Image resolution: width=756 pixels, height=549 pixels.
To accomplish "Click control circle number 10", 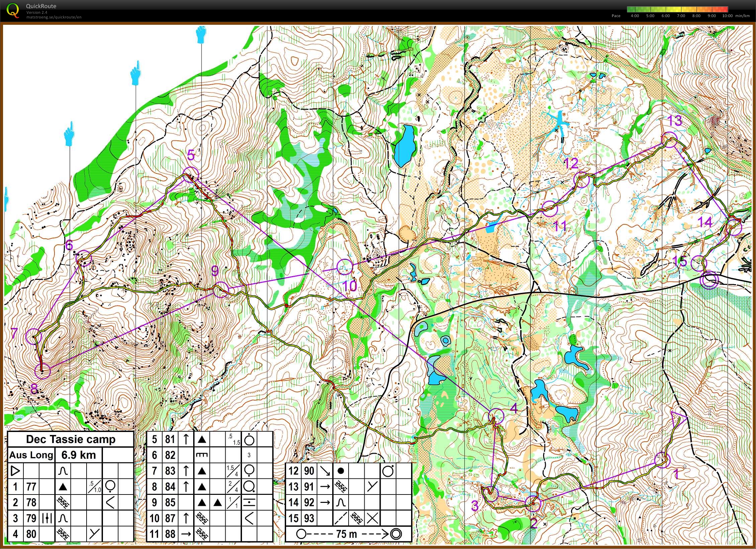I will coord(345,266).
